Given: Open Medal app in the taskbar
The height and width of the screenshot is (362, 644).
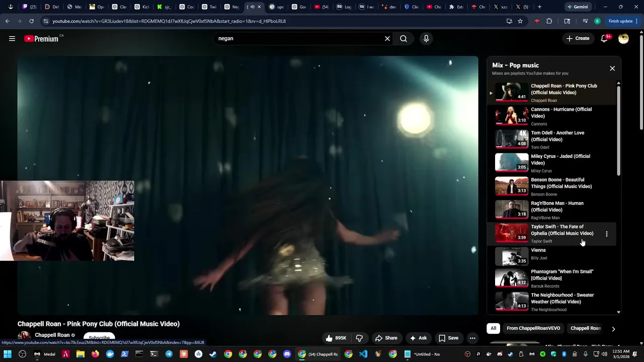Looking at the screenshot, I should (44, 354).
